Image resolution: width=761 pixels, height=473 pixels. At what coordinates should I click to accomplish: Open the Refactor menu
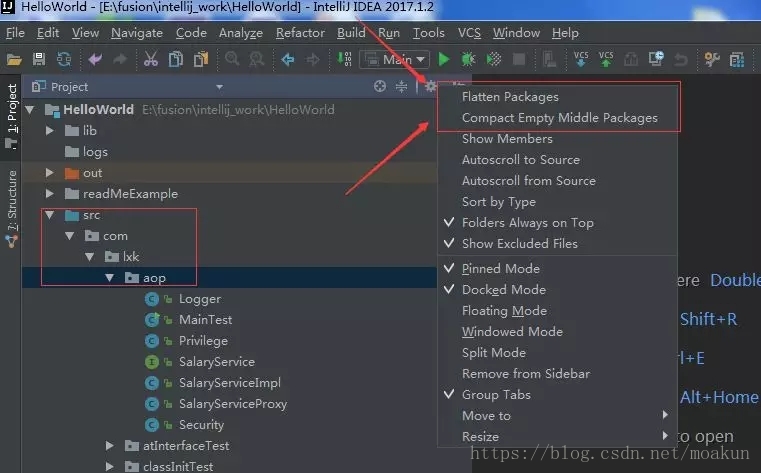point(300,33)
